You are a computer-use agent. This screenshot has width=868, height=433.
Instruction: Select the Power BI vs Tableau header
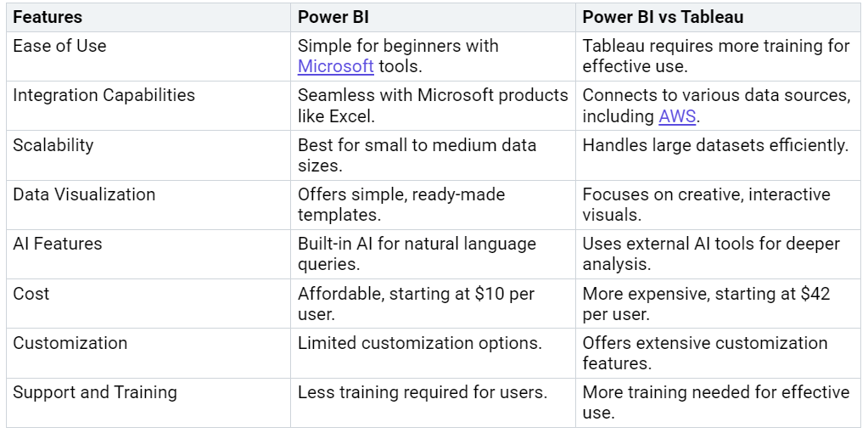pos(664,17)
